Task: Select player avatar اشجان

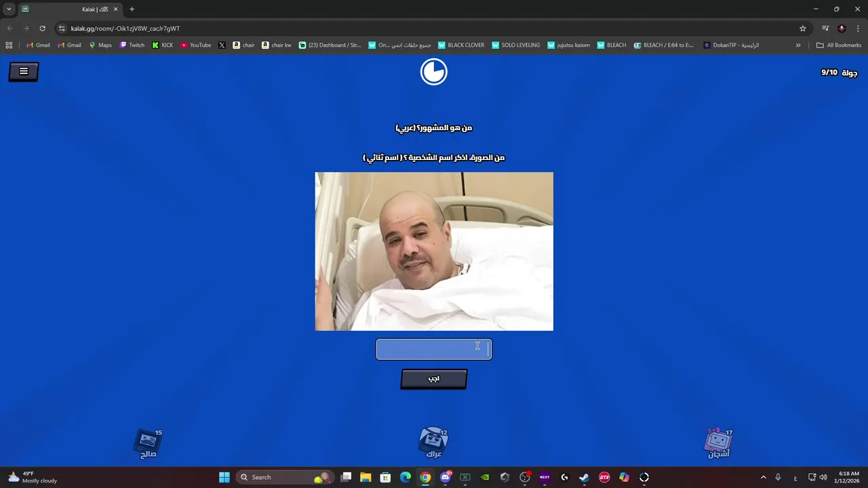Action: pos(719,444)
